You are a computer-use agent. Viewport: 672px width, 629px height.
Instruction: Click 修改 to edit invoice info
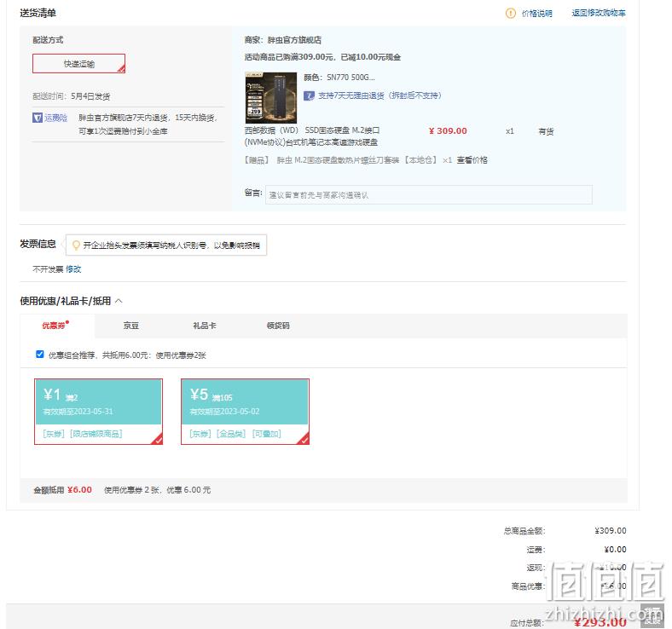coord(73,268)
